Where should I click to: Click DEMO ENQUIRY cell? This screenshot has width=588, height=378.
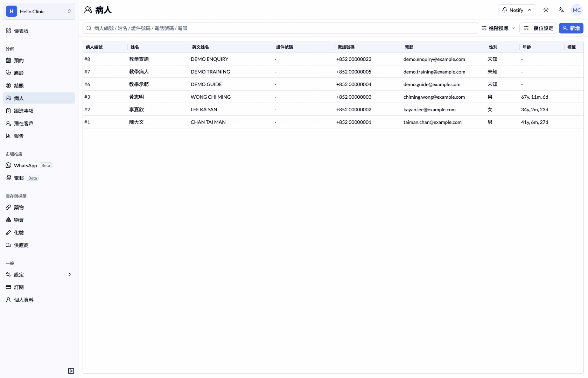210,59
